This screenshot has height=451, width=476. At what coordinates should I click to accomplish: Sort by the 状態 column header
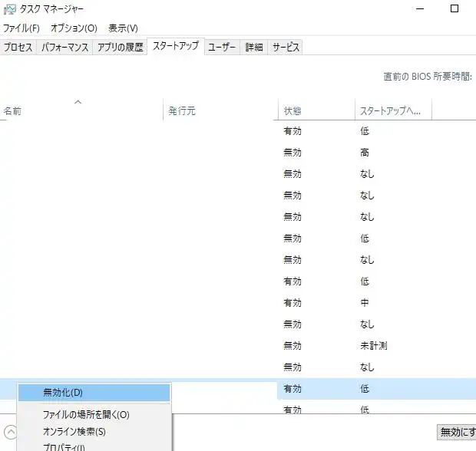(x=293, y=111)
